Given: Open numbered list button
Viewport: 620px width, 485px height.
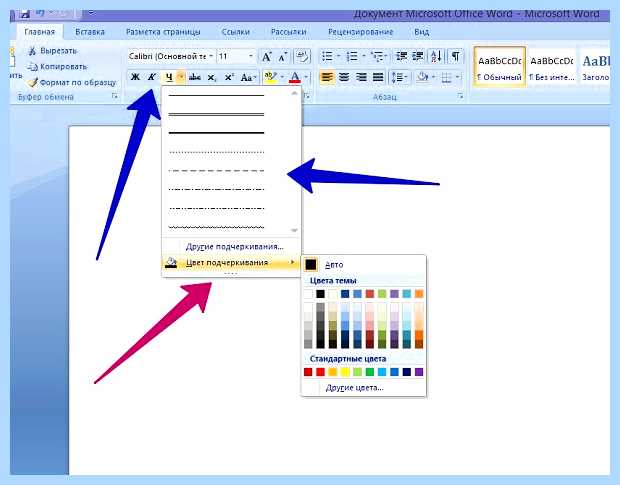Looking at the screenshot, I should pyautogui.click(x=352, y=56).
